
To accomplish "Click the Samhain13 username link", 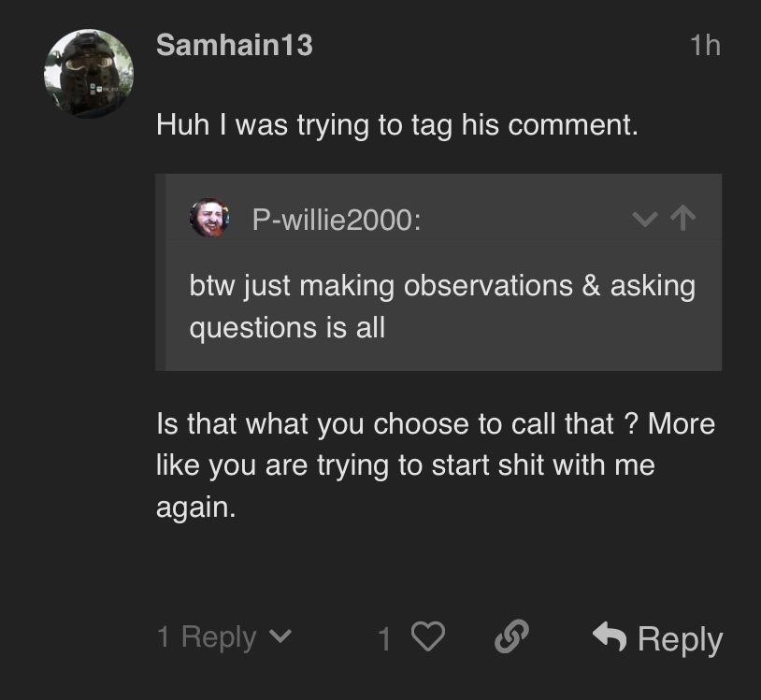I will 234,45.
